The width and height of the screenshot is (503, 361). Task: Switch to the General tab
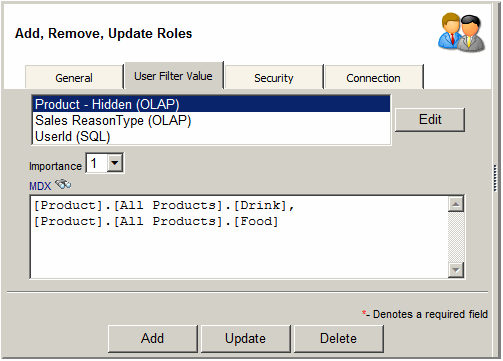click(x=74, y=77)
